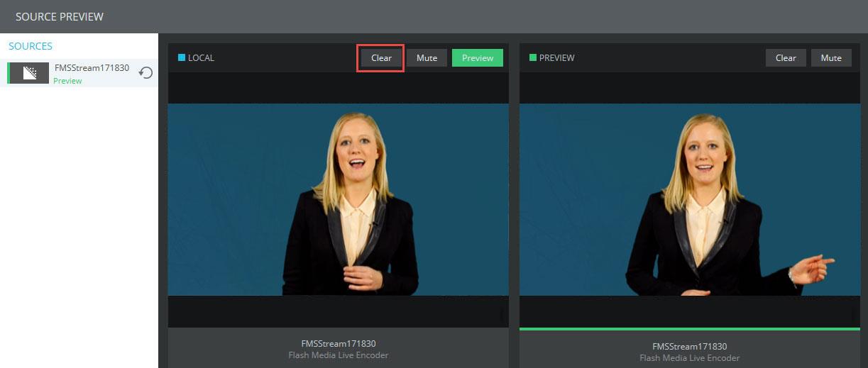The width and height of the screenshot is (868, 368).
Task: Click the SOURCE PREVIEW title
Action: [x=60, y=16]
